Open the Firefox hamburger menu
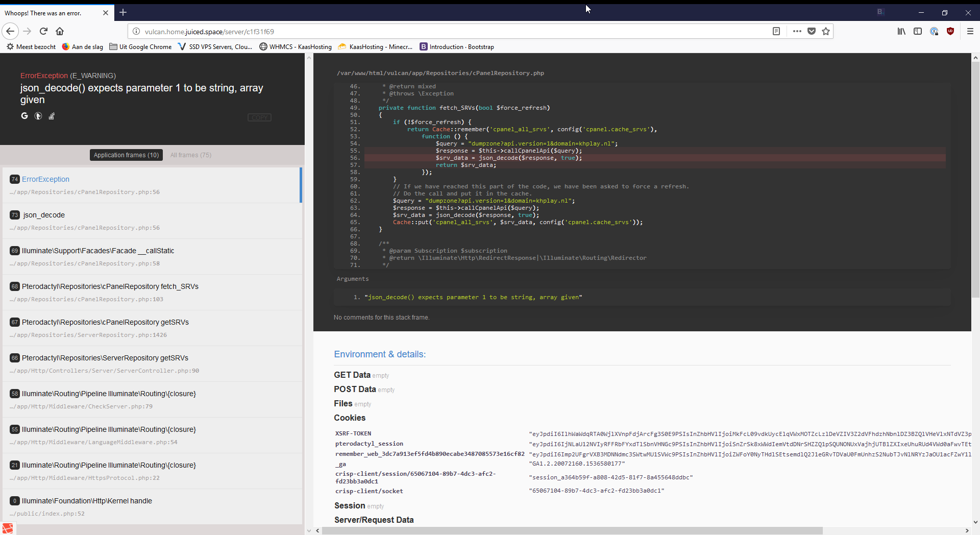The height and width of the screenshot is (535, 980). [970, 31]
